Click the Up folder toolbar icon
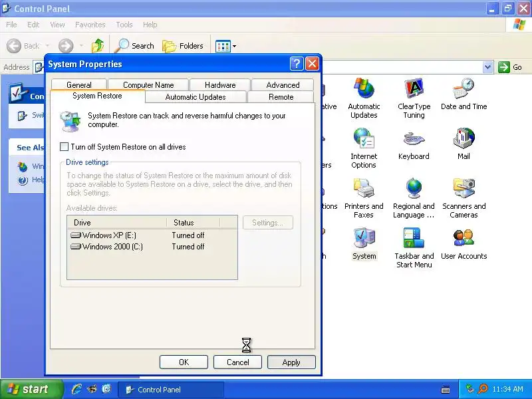Viewport: 532px width, 399px height. [98, 46]
